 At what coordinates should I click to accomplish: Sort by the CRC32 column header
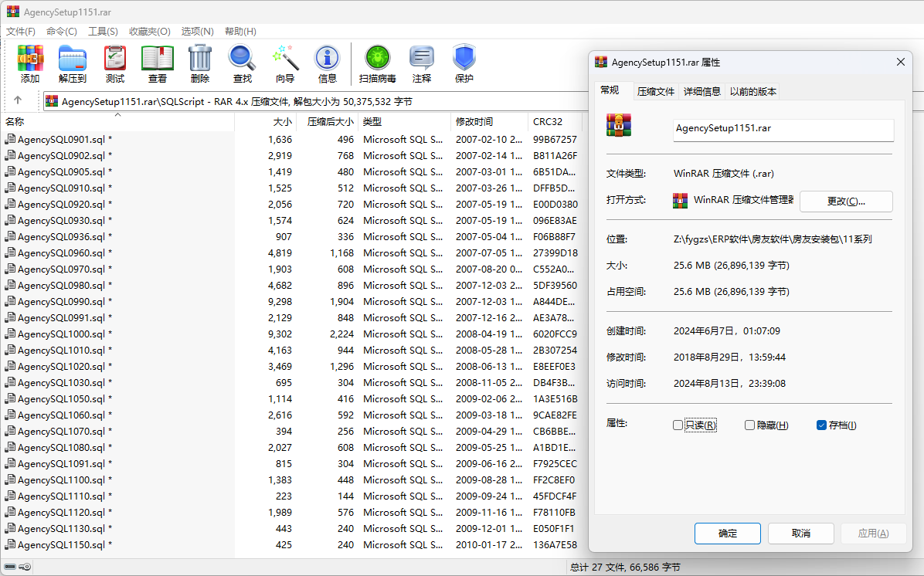[555, 122]
